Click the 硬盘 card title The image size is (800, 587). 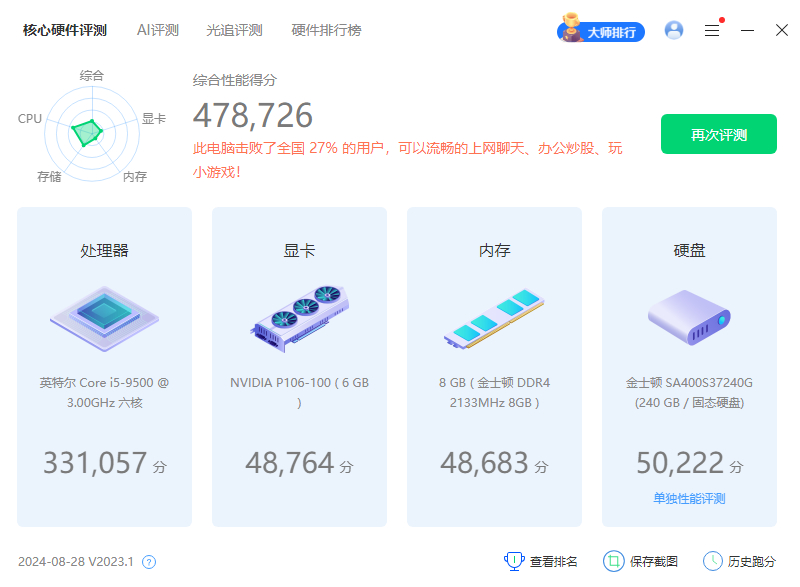689,250
